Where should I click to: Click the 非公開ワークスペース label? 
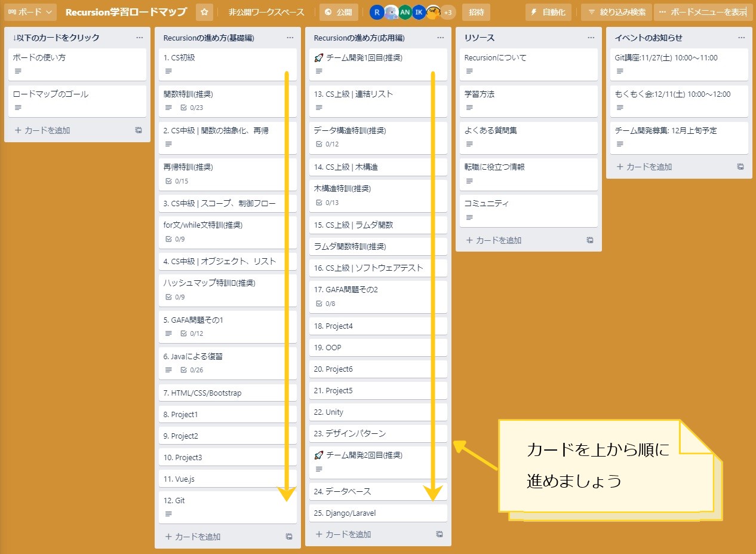coord(266,12)
